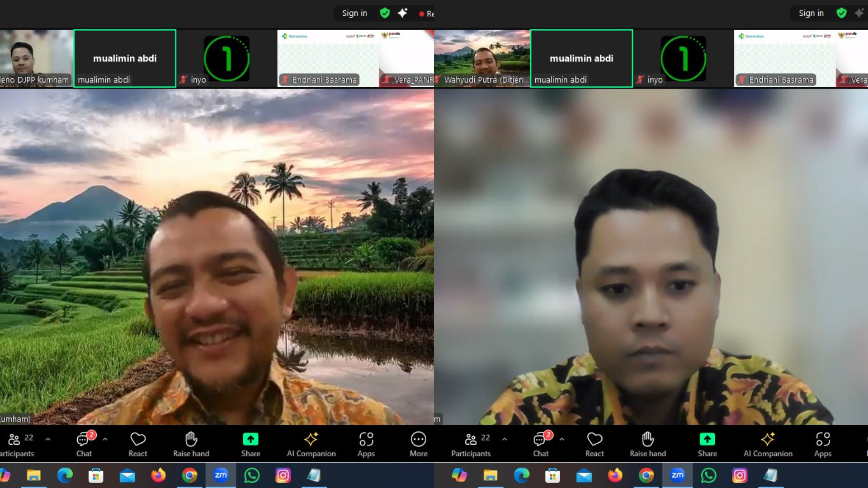Select Vera_PANRB thumbnail in left window
The image size is (868, 488).
tap(407, 58)
